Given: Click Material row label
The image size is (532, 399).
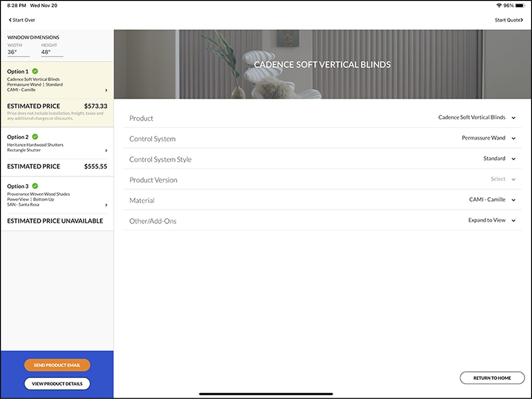Looking at the screenshot, I should [x=142, y=200].
